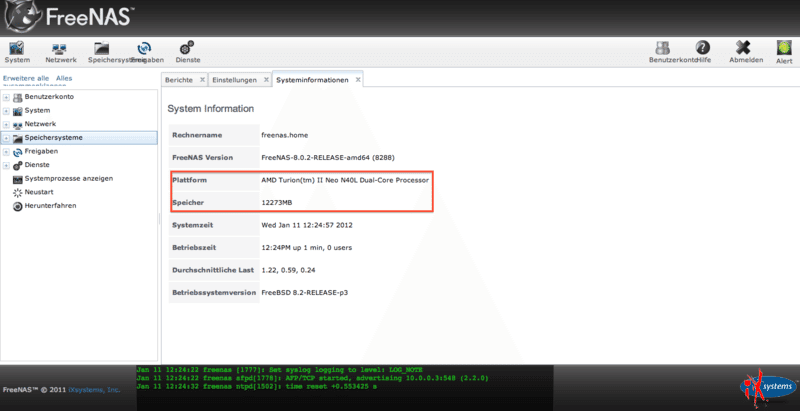Close the Berichte tab

[x=202, y=80]
